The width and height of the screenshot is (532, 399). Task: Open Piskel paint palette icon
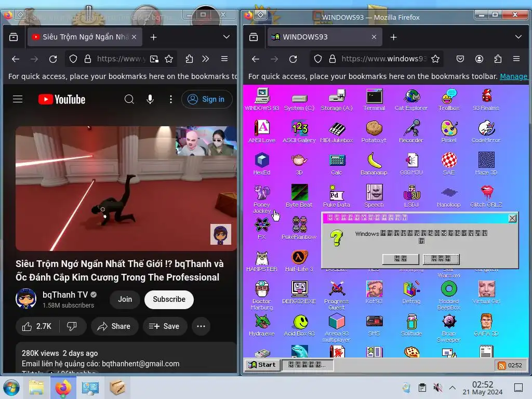tap(448, 131)
